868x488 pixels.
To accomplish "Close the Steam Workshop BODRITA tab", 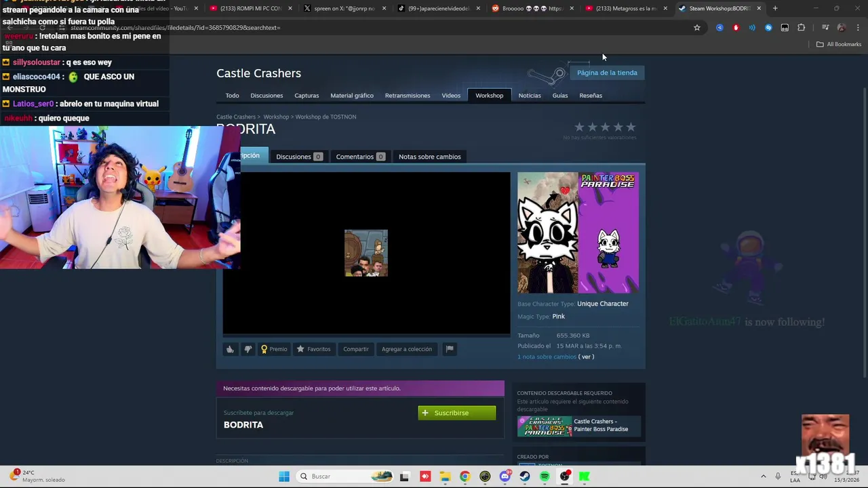I will pyautogui.click(x=759, y=8).
